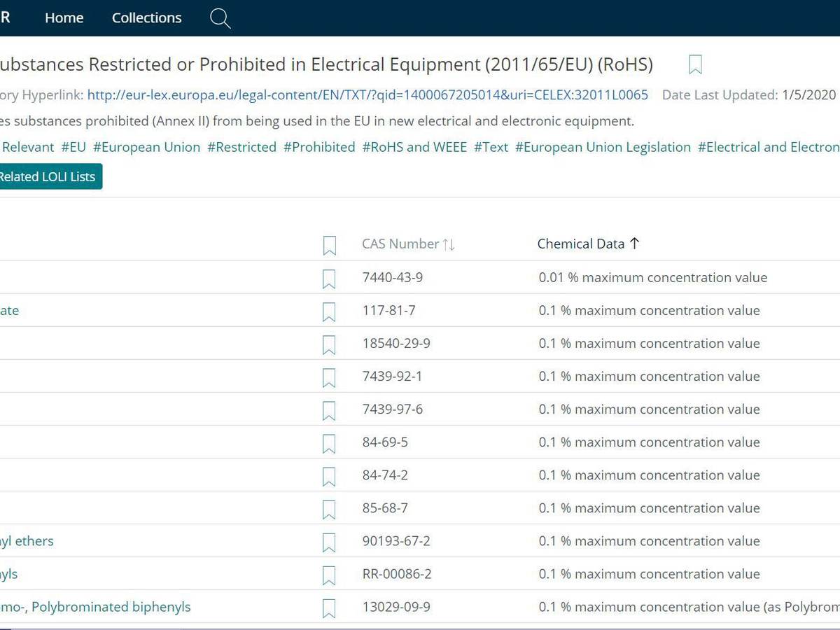Click the Date Last Updated 1/5/2020 text
This screenshot has height=630, width=840.
tap(749, 94)
